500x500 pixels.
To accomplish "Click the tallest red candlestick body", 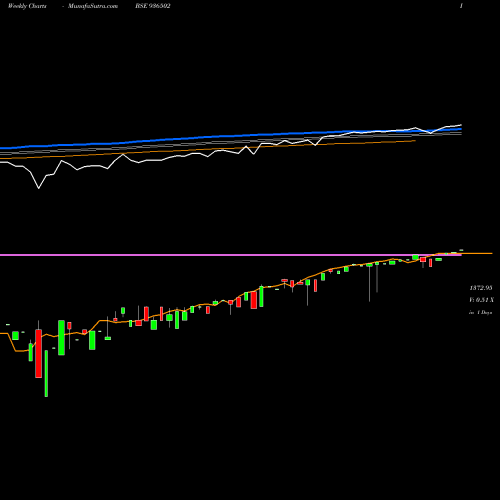I will (x=39, y=354).
